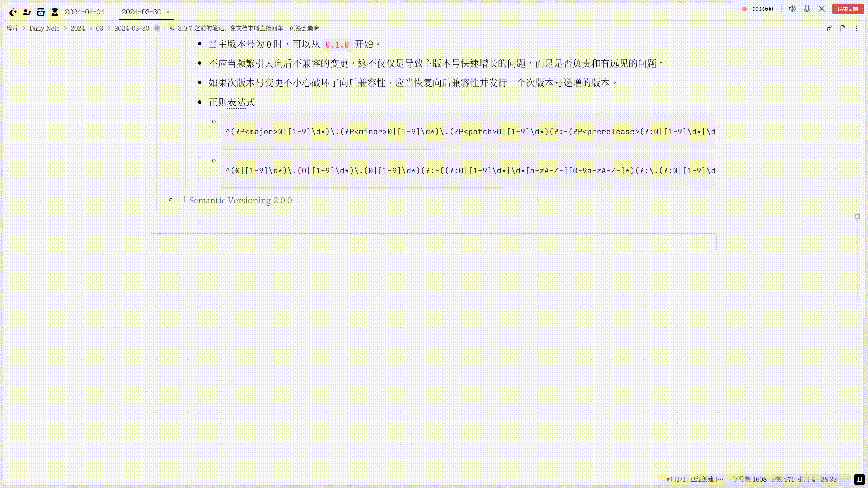This screenshot has height=488, width=868.
Task: Mute the speaker in the recording bar
Action: 793,9
